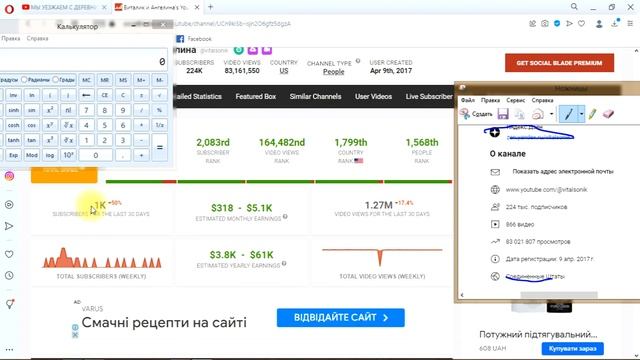Expand the Send Snip dropdown arrow

(x=551, y=114)
